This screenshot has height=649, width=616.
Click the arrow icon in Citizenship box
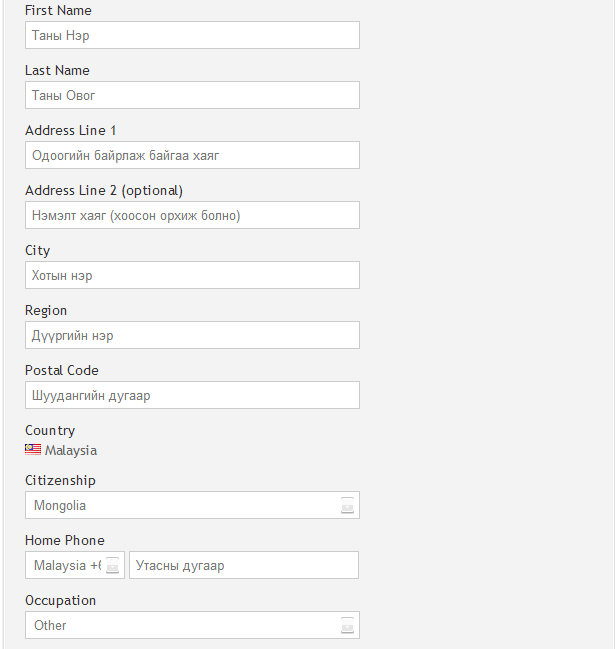click(x=347, y=506)
